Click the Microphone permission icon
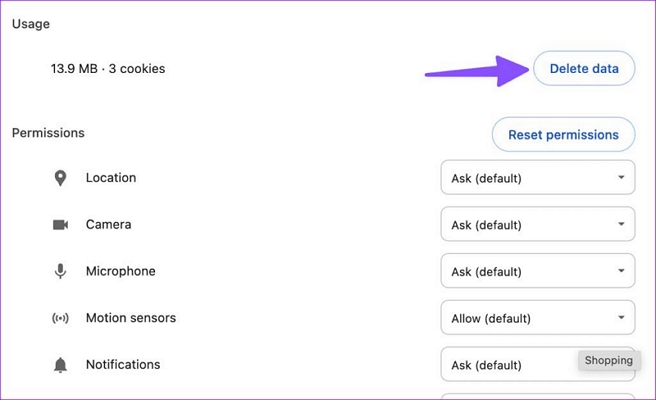The height and width of the screenshot is (400, 656). click(60, 271)
